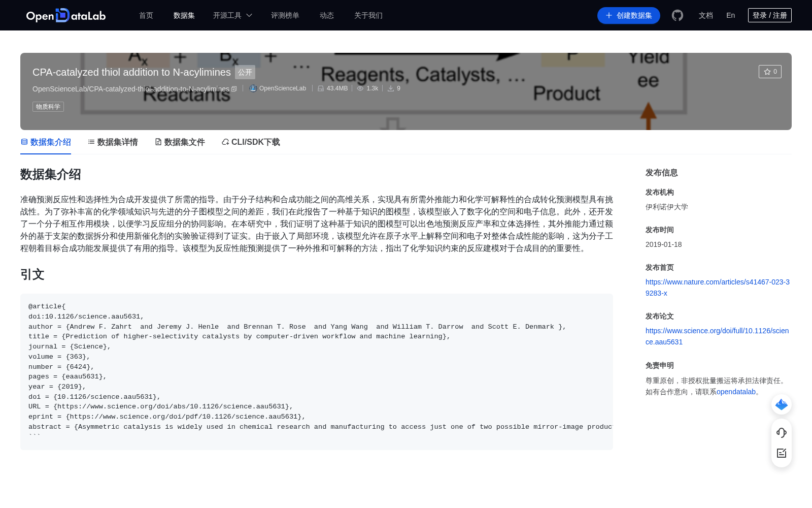
Task: Open the CLI/SDK下载 tab
Action: pos(251,142)
